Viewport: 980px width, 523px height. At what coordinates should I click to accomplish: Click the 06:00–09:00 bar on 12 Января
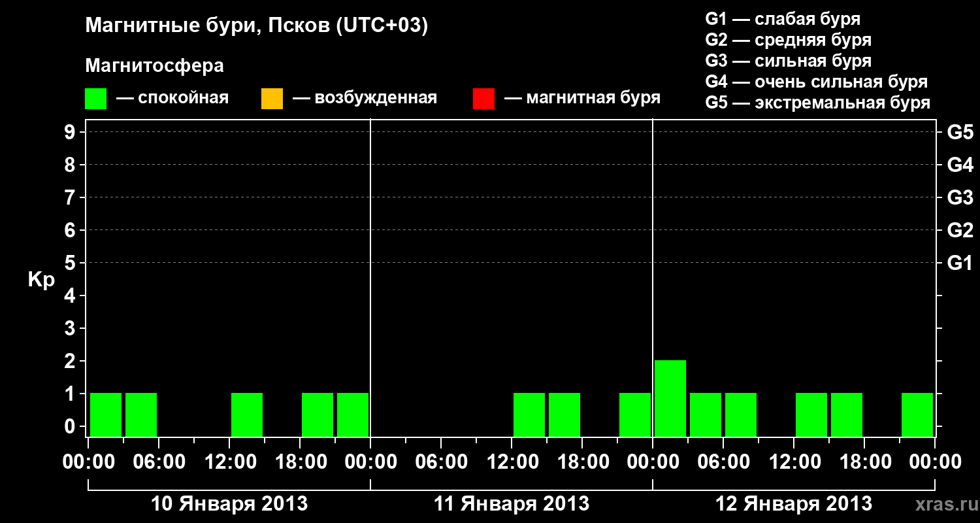tap(741, 414)
